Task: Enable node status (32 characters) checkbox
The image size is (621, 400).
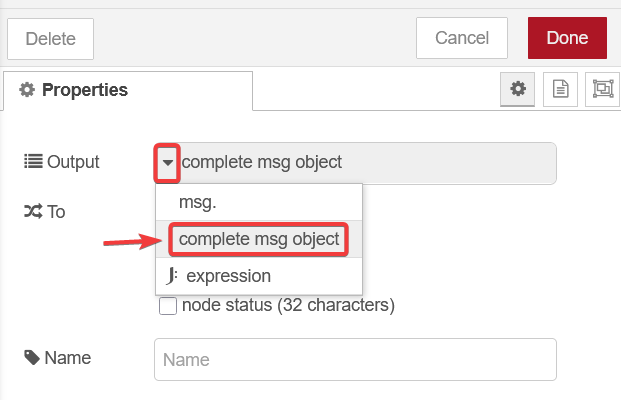Action: tap(168, 306)
